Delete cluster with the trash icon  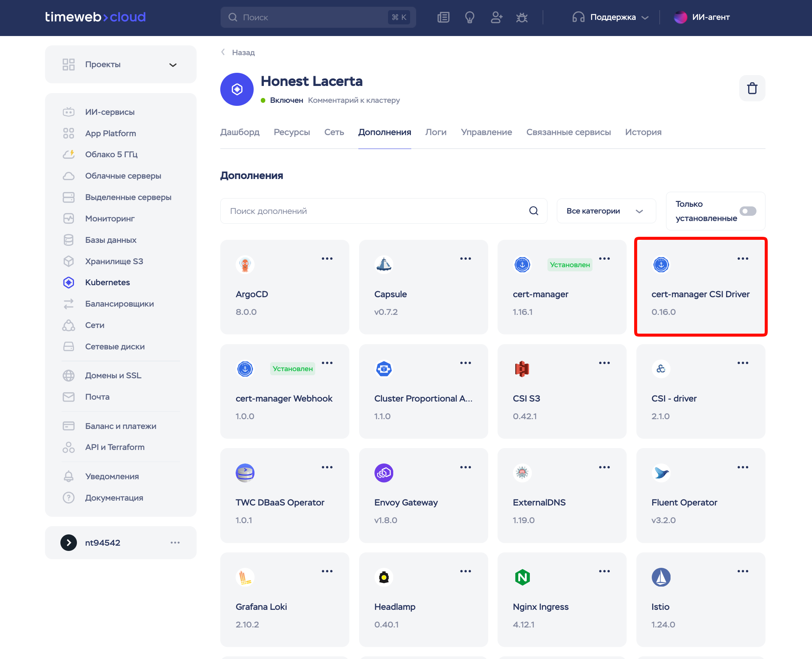(752, 89)
